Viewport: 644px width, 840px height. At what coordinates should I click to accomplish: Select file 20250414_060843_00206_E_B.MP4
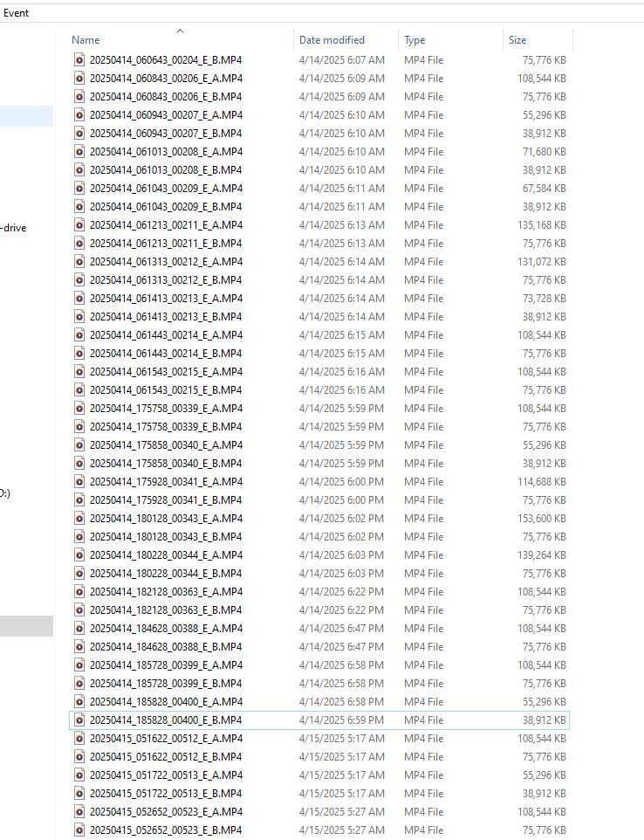166,97
